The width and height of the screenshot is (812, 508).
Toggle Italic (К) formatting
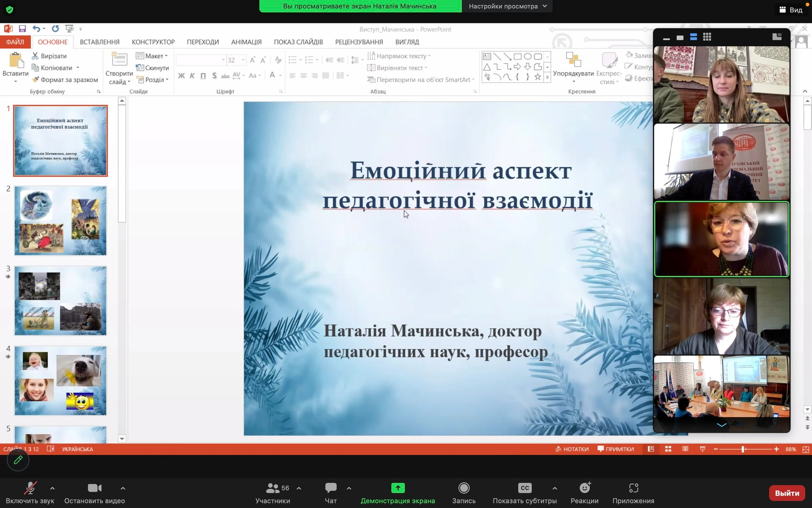tap(192, 75)
